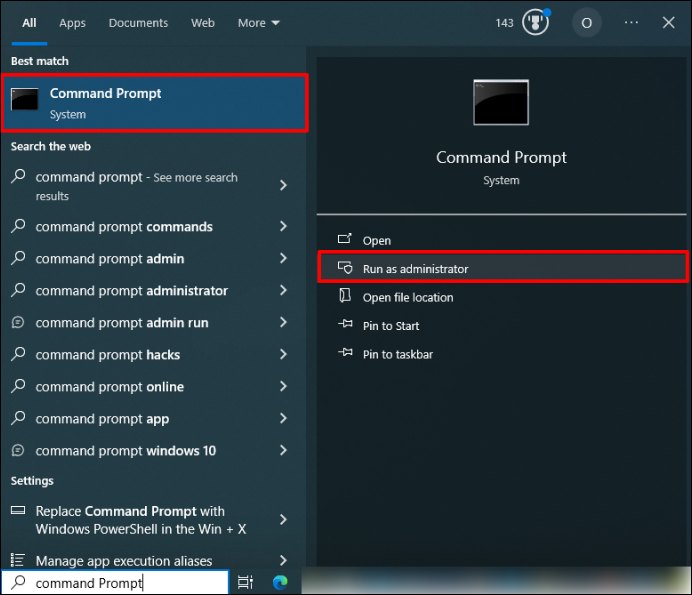692x595 pixels.
Task: Click the shield icon beside Run as administrator
Action: pos(345,267)
